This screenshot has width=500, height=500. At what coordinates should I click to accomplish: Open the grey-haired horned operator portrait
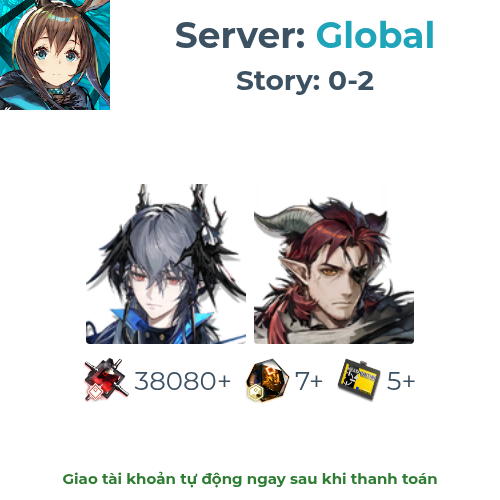click(166, 264)
